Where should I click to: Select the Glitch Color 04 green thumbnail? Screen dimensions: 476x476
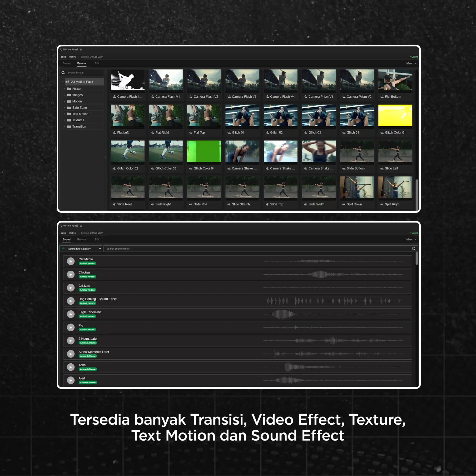tap(204, 151)
